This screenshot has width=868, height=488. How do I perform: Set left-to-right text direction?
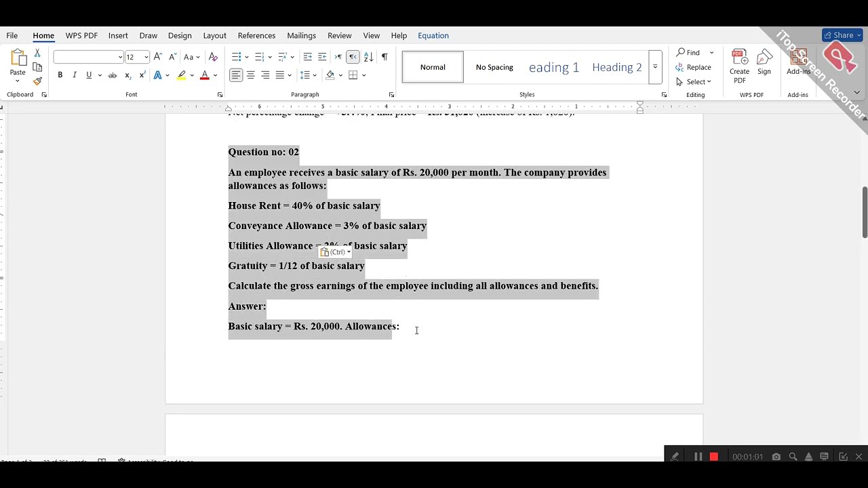pos(338,57)
